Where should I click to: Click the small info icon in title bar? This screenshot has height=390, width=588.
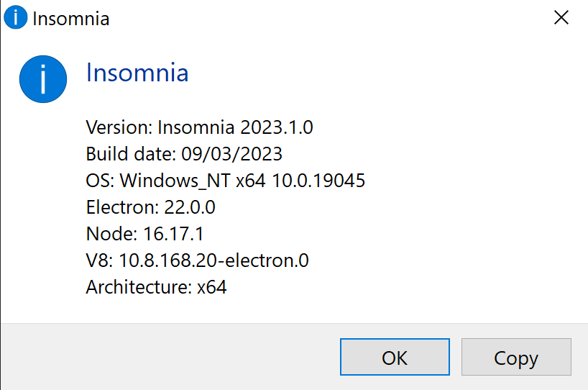coord(16,18)
